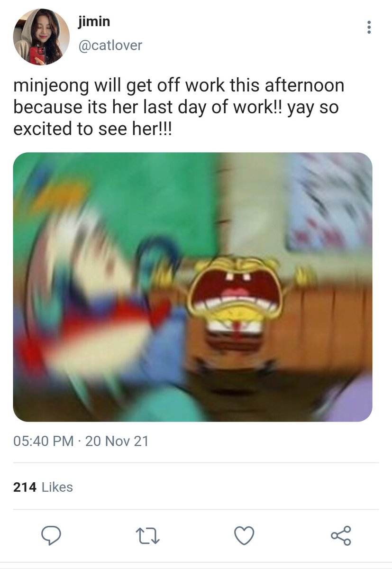Open the three-dot more options menu
The width and height of the screenshot is (392, 569).
(369, 27)
